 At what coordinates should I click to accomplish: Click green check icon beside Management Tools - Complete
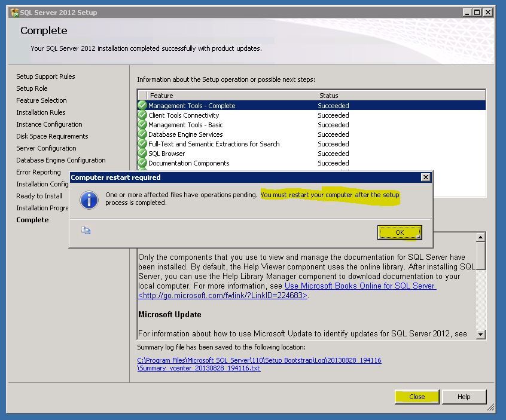tap(142, 105)
